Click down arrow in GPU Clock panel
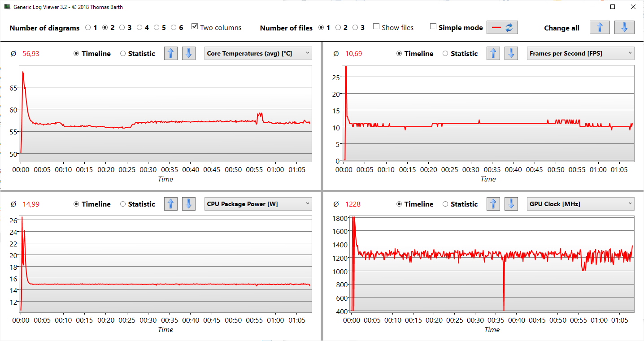The height and width of the screenshot is (341, 644). 511,204
